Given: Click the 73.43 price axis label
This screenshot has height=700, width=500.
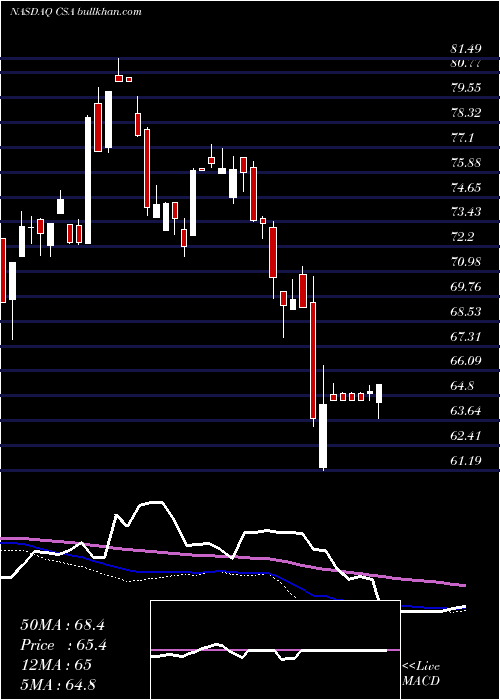Looking at the screenshot, I should (x=466, y=212).
